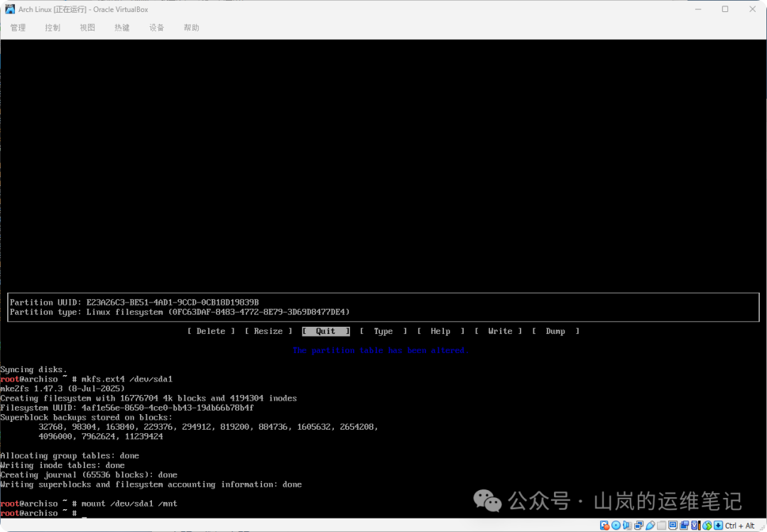Click the Resize option in cfdisk
Image resolution: width=767 pixels, height=532 pixels.
coord(268,331)
